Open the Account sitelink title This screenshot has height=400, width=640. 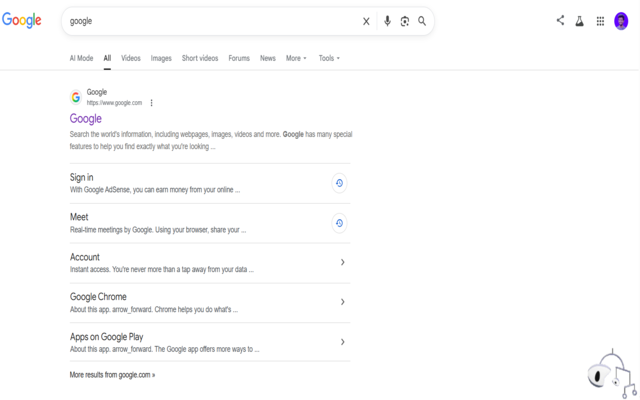(x=85, y=257)
